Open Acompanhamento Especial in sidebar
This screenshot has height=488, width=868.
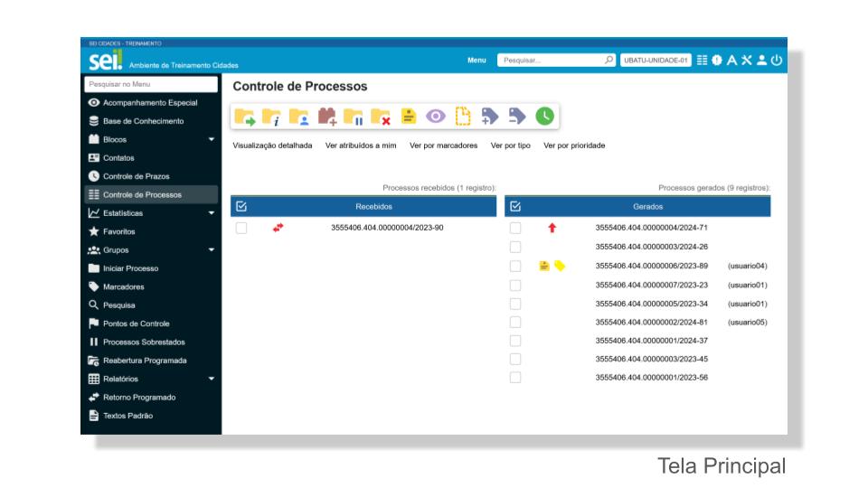coord(151,103)
